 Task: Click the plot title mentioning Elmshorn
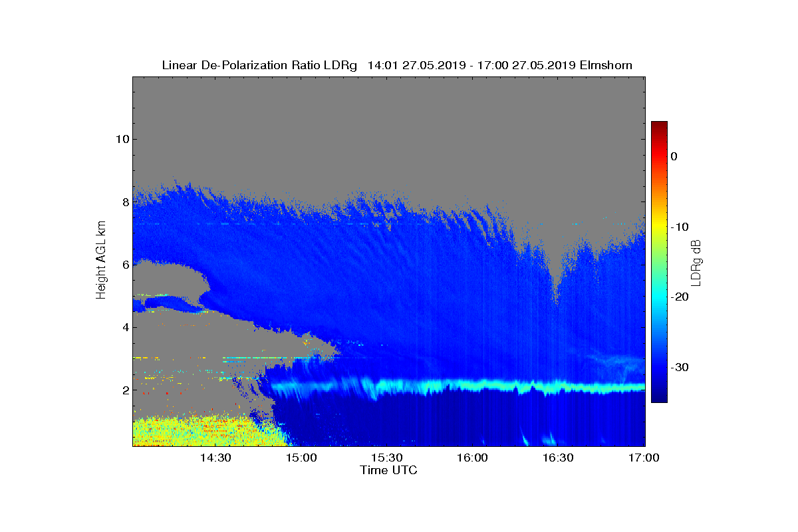coord(397,65)
